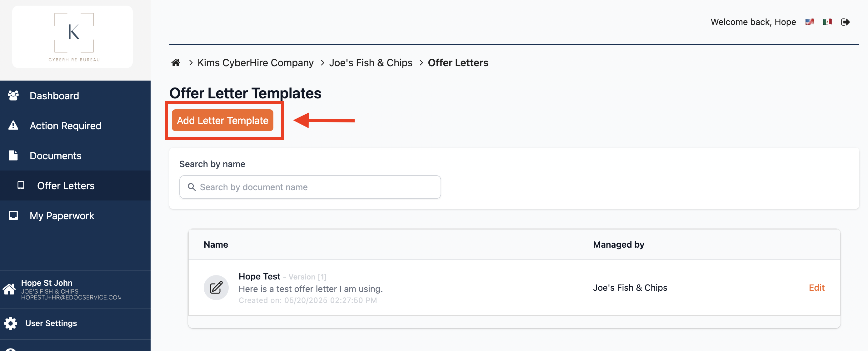
Task: Open Hope Test template name
Action: tap(259, 277)
